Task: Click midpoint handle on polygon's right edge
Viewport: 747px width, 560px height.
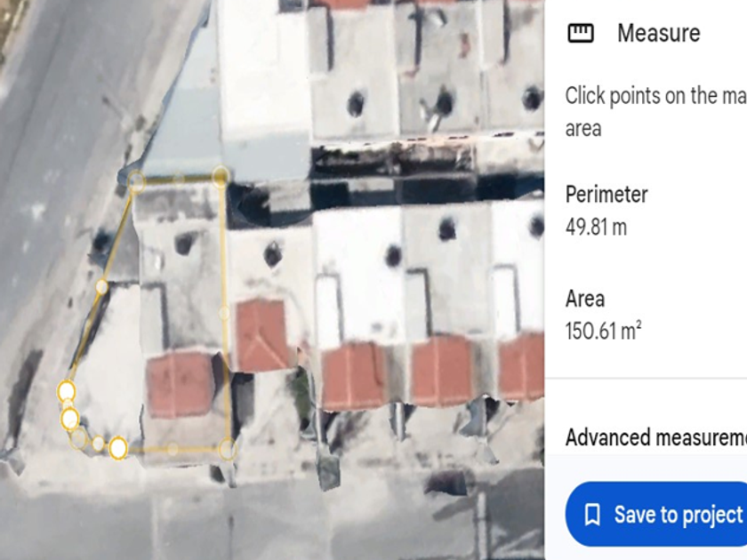Action: tap(224, 313)
